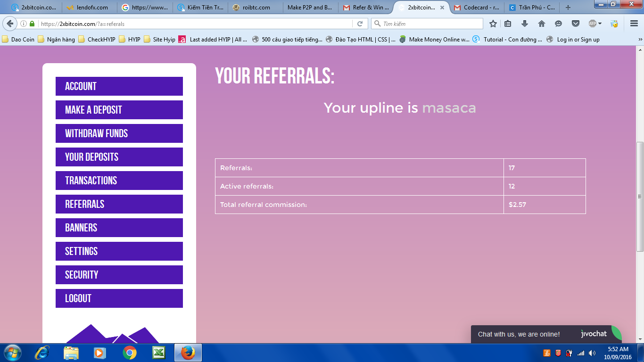Click the Adblock Plus ABP icon
This screenshot has height=362, width=644.
coord(593,24)
